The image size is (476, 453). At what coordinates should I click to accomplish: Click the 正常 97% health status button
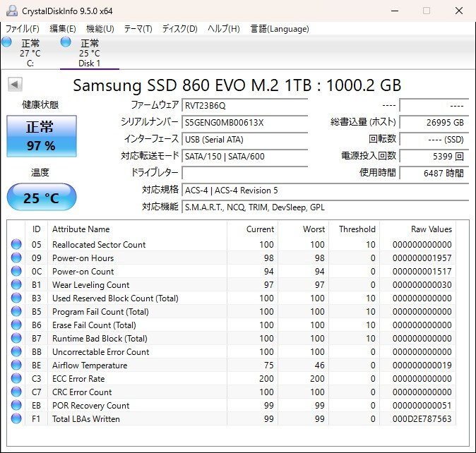coord(40,136)
